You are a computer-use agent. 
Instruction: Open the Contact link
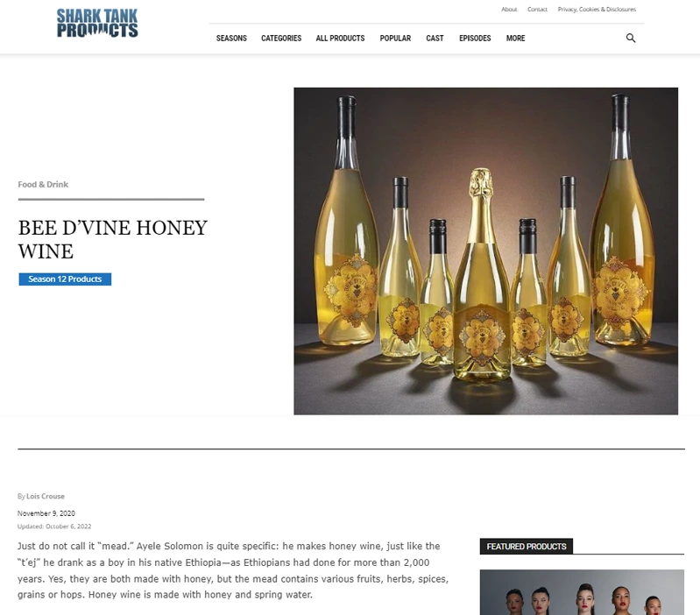point(537,10)
